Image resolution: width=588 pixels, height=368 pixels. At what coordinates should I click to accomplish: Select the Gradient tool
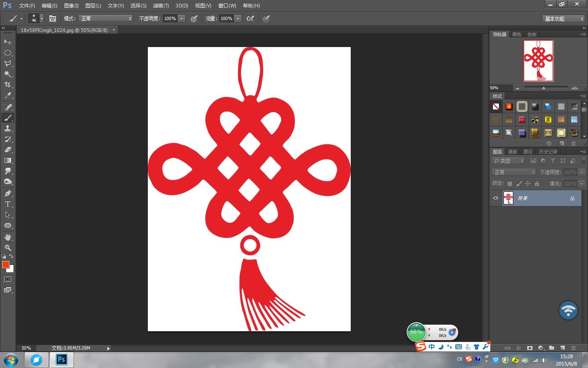[7, 160]
